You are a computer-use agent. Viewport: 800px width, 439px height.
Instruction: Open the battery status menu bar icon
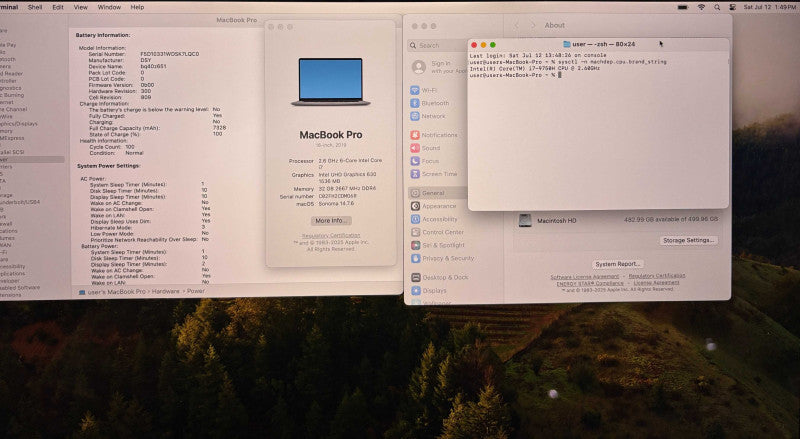click(x=683, y=7)
